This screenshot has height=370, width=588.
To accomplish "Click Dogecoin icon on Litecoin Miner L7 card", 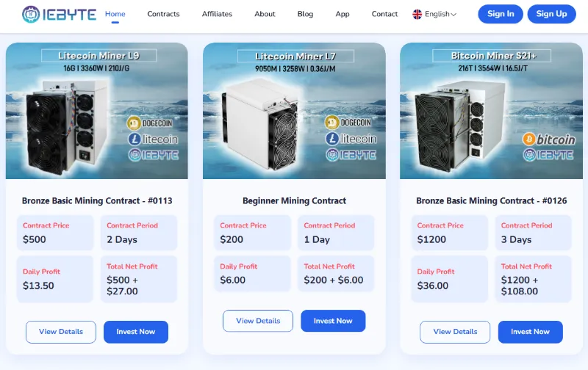I will (331, 123).
